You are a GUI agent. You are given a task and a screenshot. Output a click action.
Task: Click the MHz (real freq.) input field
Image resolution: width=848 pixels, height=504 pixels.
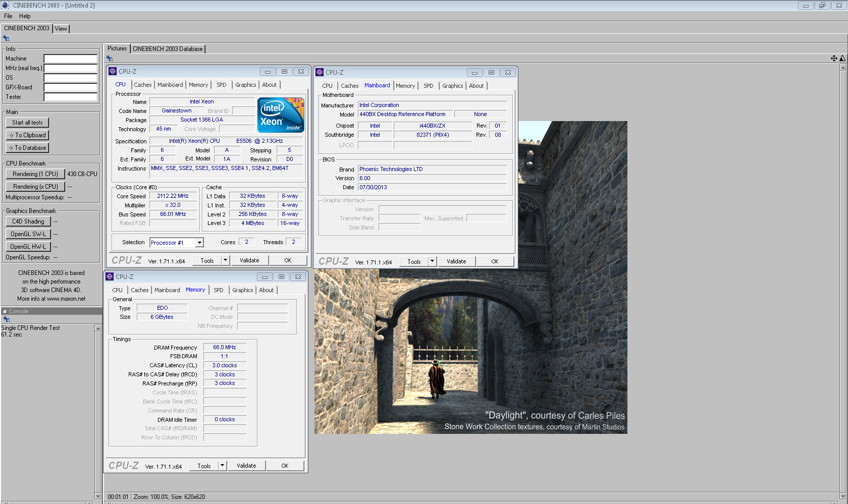(70, 68)
